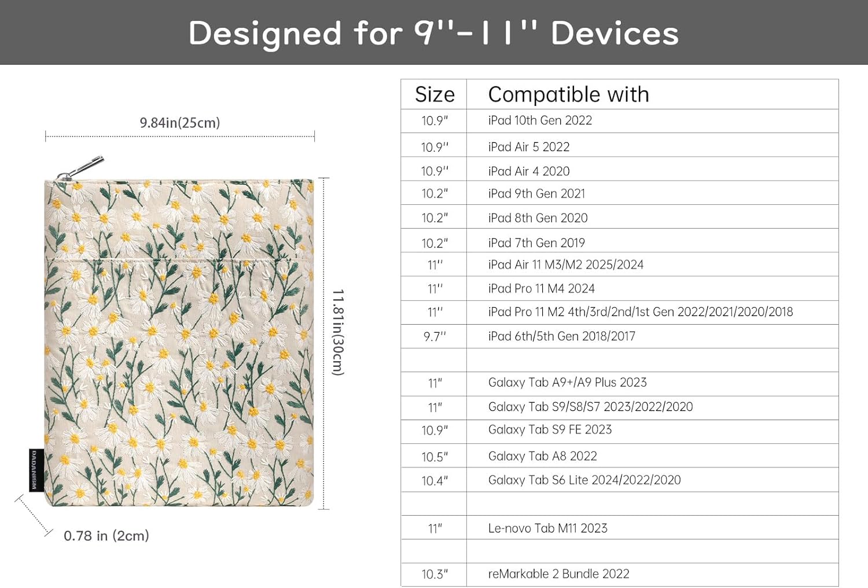The height and width of the screenshot is (588, 868).
Task: Click the 11" size cell for iPad Air 11
Action: (435, 265)
